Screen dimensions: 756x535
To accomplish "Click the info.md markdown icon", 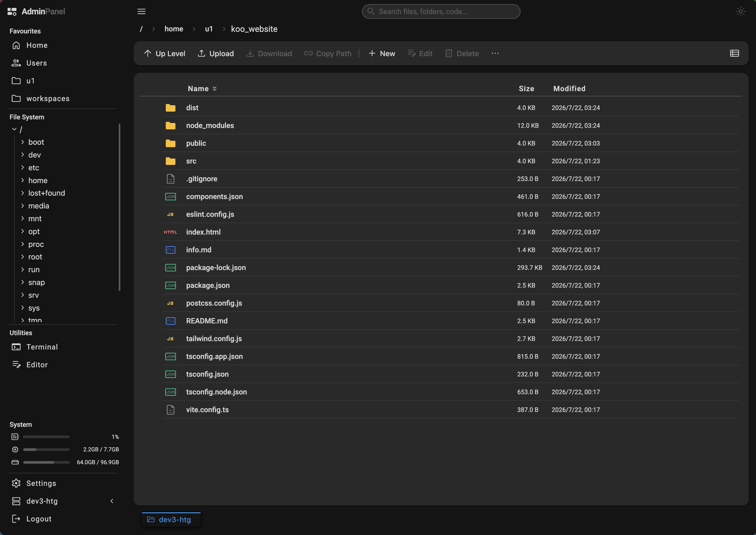I will click(x=170, y=250).
